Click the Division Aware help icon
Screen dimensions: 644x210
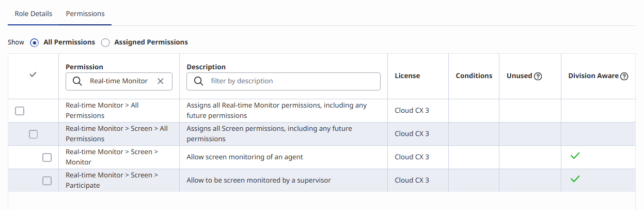coord(624,76)
